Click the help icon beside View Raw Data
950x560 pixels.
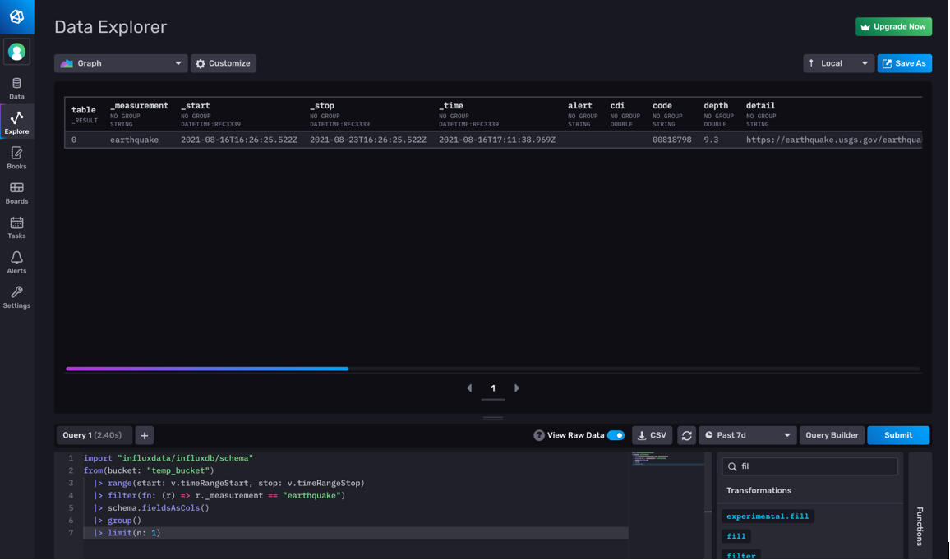pyautogui.click(x=538, y=435)
